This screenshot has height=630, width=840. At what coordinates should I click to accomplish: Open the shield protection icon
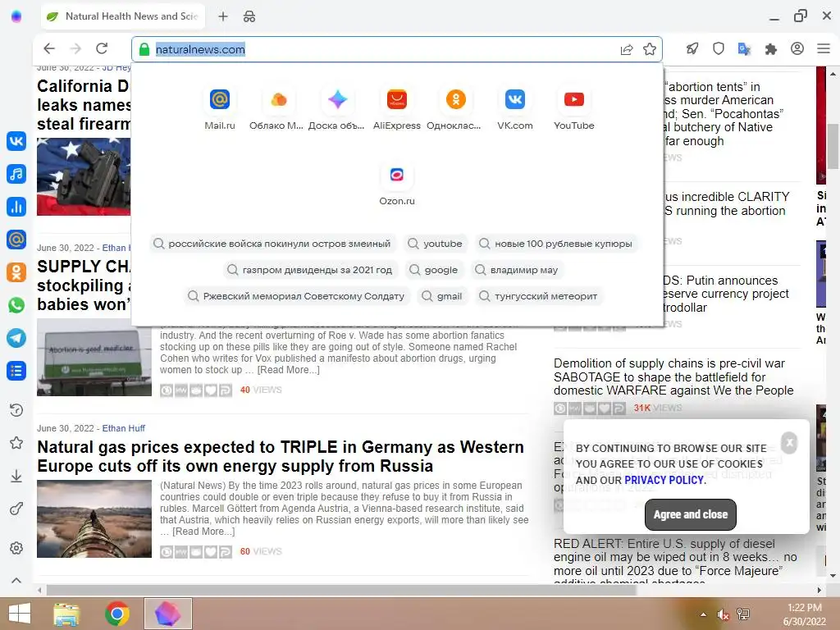pos(719,48)
